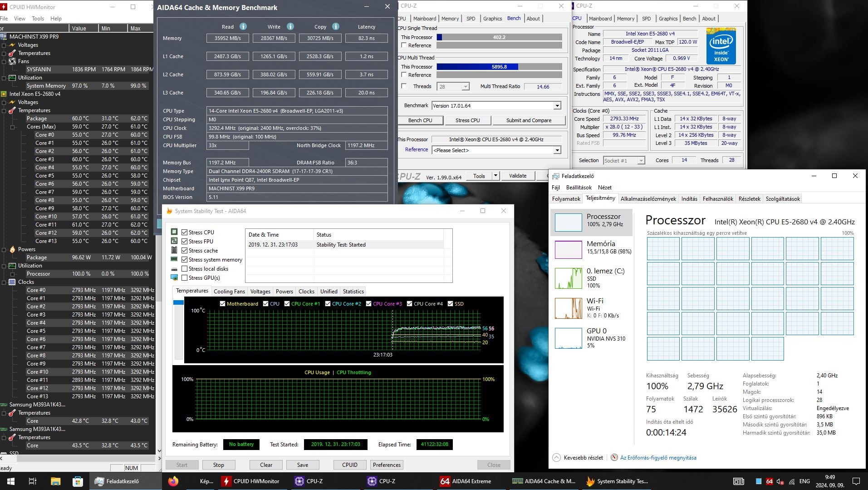868x490 pixels.
Task: Click the Bench CPU button
Action: pyautogui.click(x=420, y=120)
